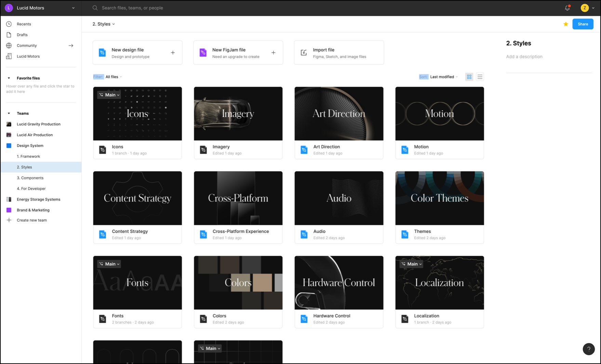The image size is (601, 364).
Task: Open the Last modified sort dropdown
Action: point(444,77)
